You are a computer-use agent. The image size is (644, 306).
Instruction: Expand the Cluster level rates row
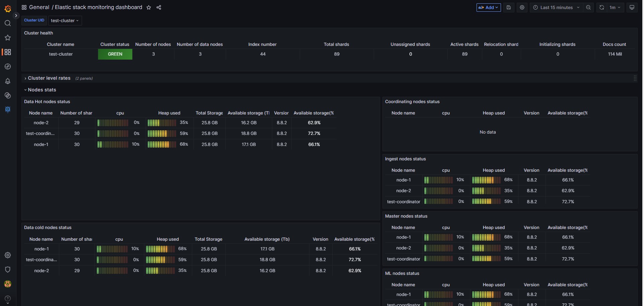[x=49, y=78]
